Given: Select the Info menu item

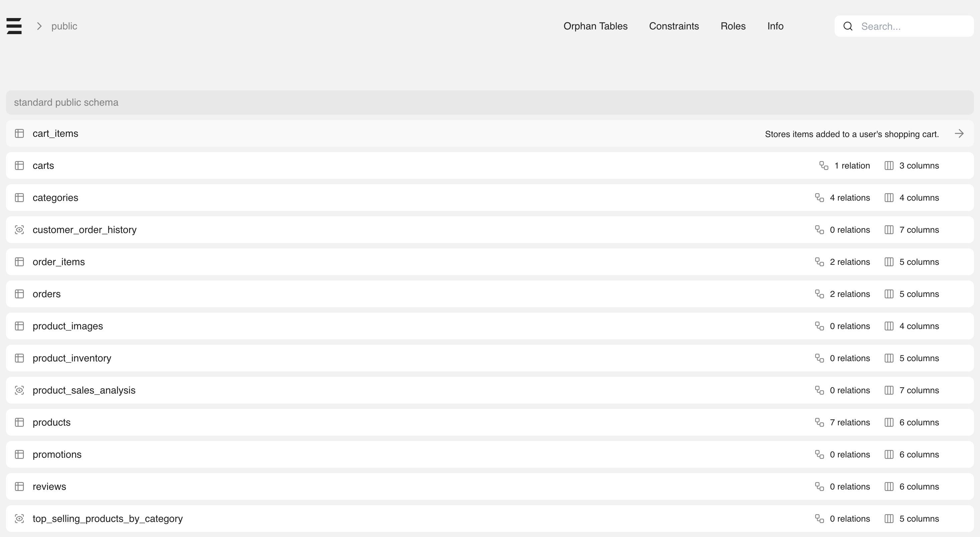Looking at the screenshot, I should (x=775, y=26).
